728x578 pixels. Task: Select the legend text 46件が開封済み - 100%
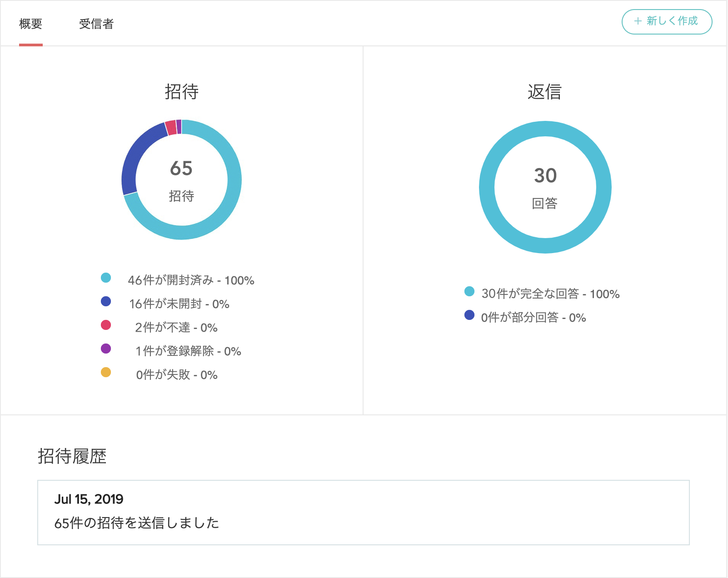click(x=191, y=280)
